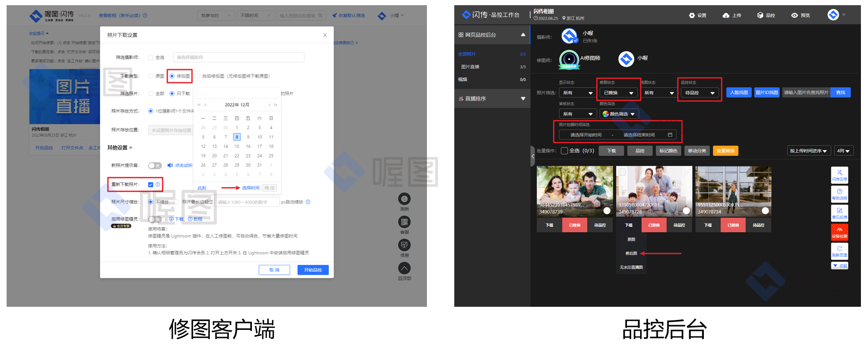Screen dimensions: 868x344
Task: Select the 原图 download type radio
Action: click(150, 76)
